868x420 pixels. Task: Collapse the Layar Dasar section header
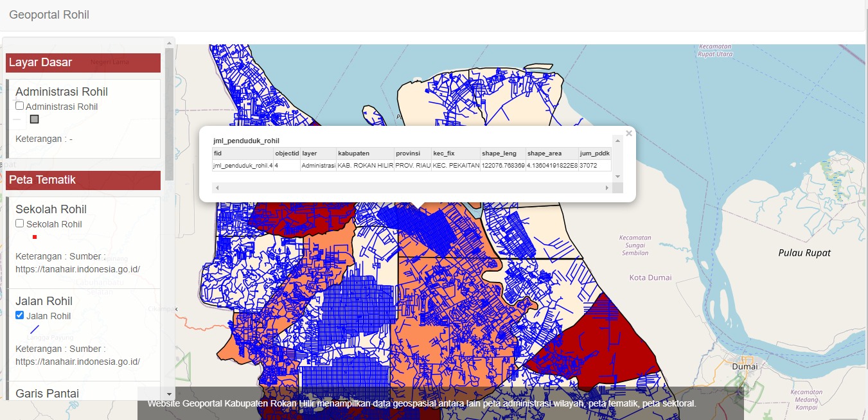83,62
